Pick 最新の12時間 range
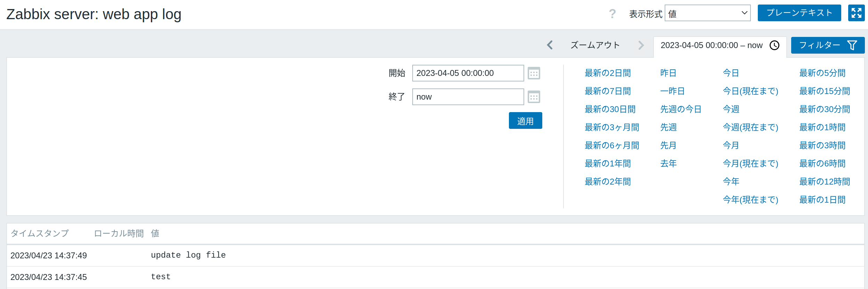868x289 pixels. (825, 182)
